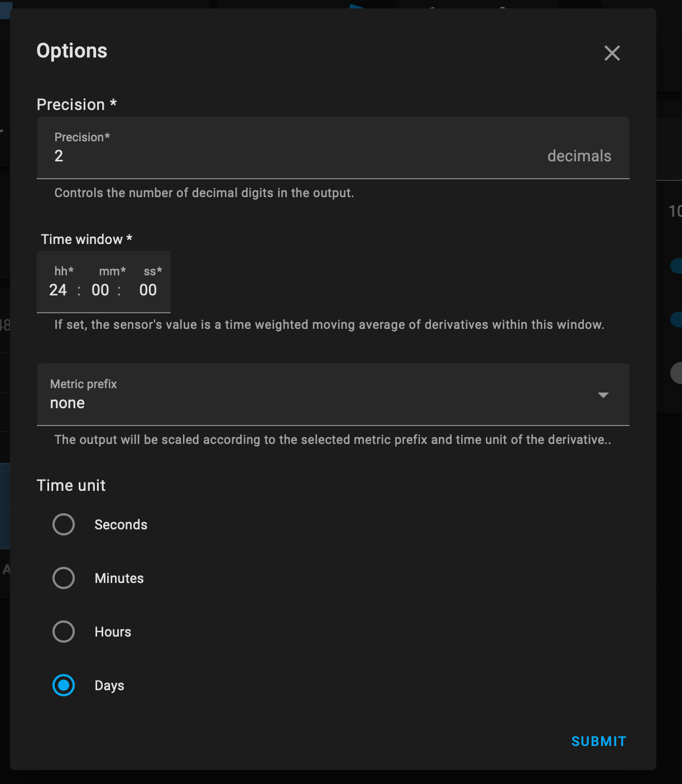
Task: Click the 'Time window *' label
Action: [x=87, y=240]
